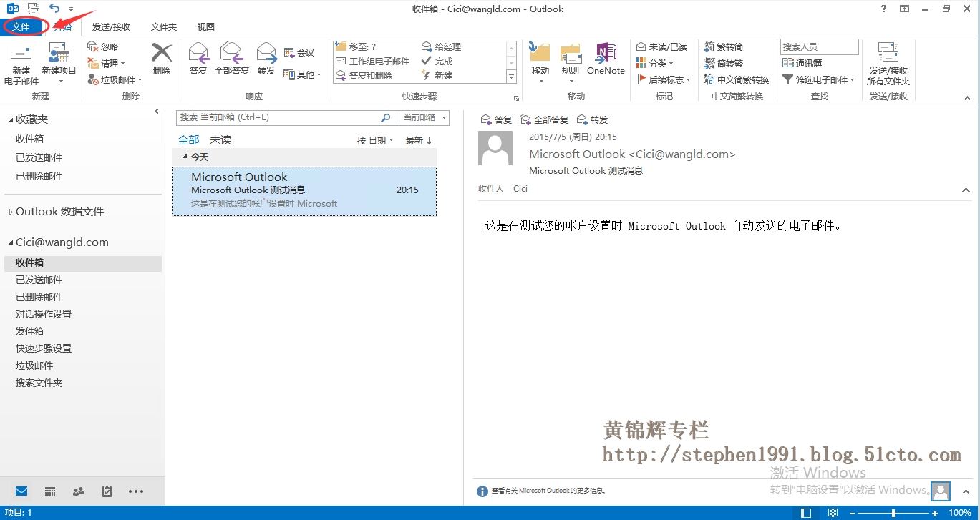Send selected mail to OneNote

tap(606, 59)
